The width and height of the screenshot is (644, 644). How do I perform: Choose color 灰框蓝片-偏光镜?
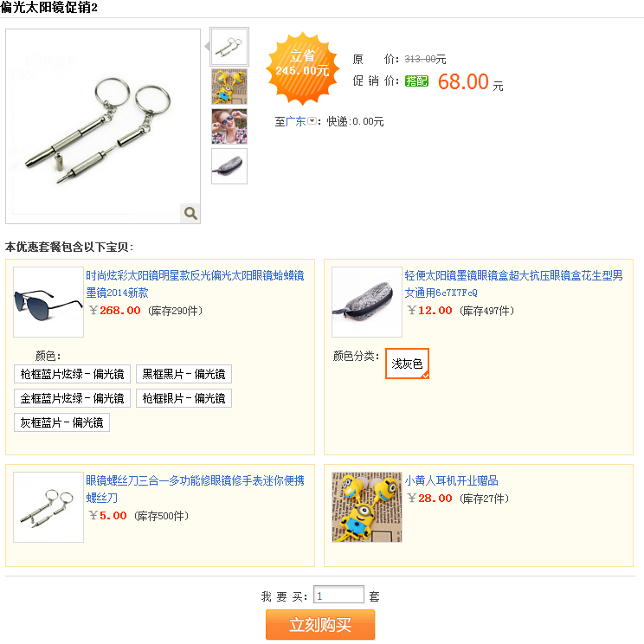pyautogui.click(x=61, y=422)
